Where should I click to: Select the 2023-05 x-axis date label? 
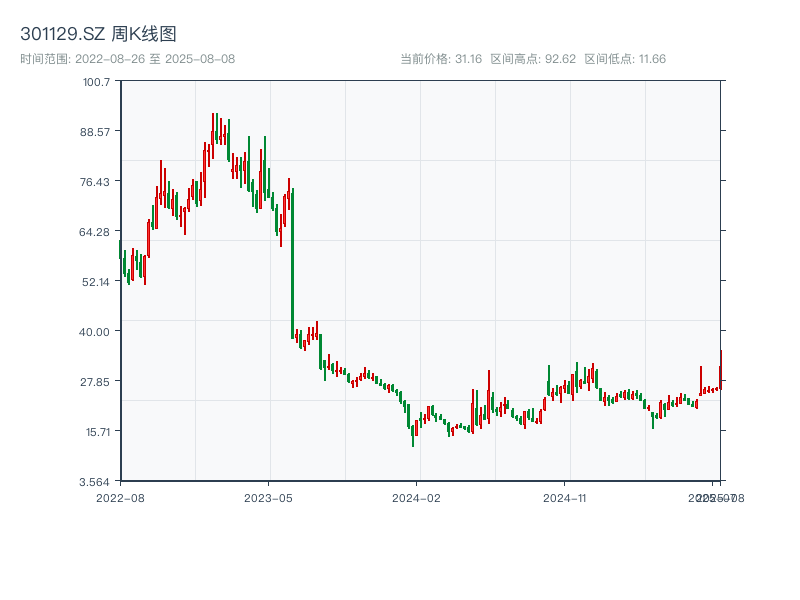[268, 497]
